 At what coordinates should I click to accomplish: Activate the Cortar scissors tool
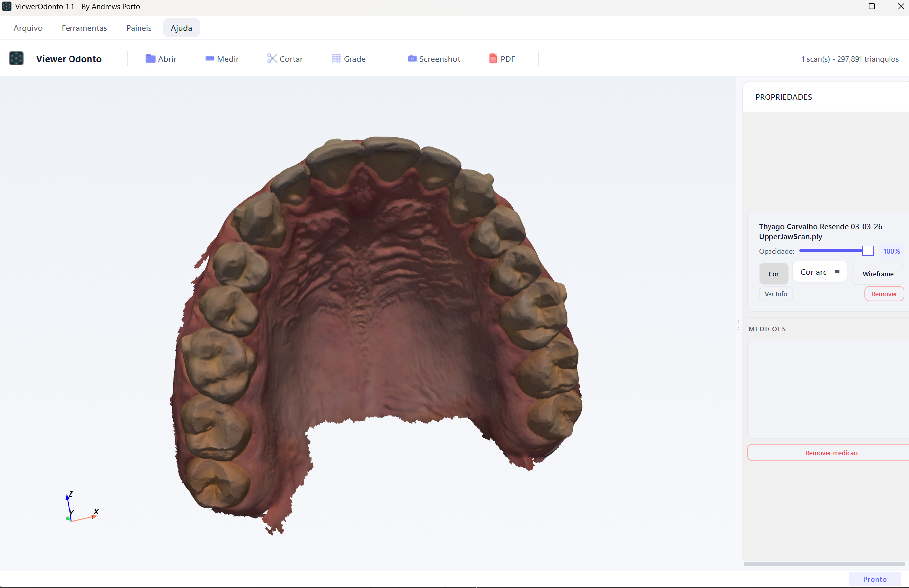click(x=285, y=59)
